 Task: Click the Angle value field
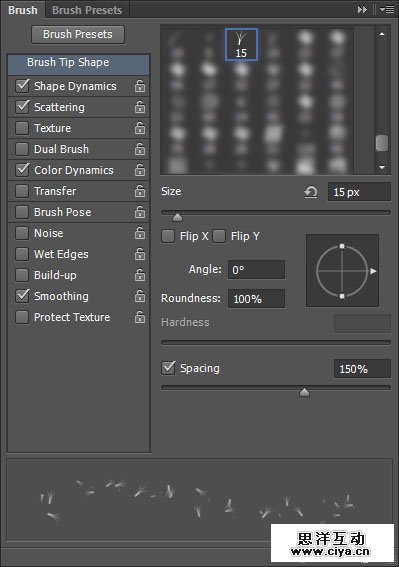coord(256,270)
